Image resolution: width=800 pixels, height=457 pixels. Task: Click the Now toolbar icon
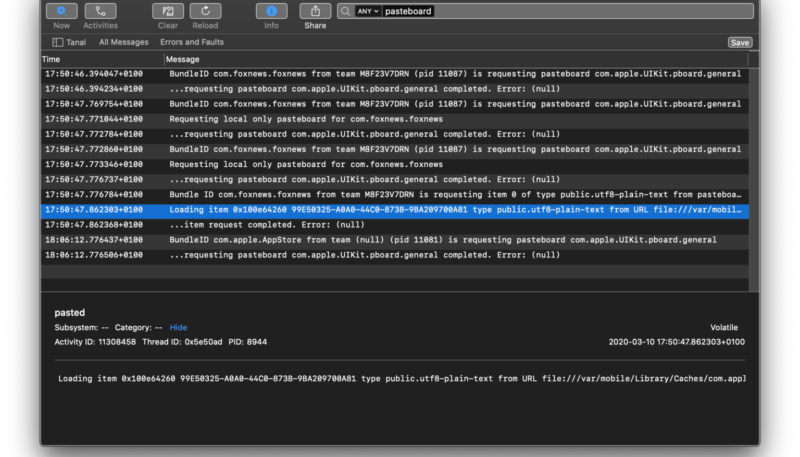[62, 11]
